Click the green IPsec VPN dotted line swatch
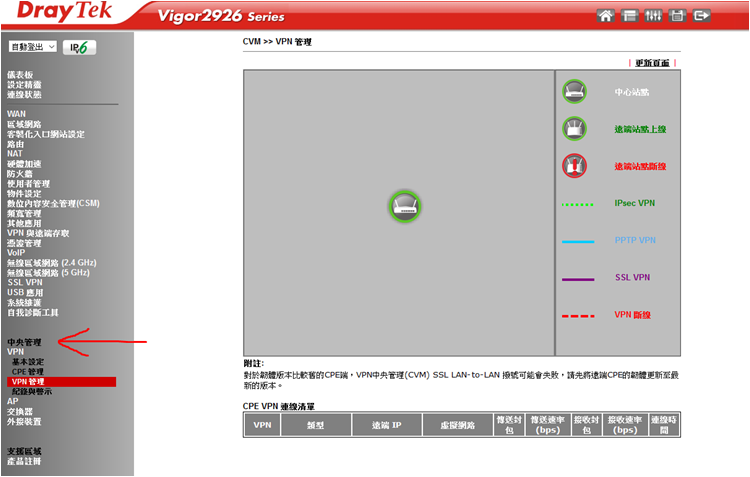Viewport: 750px width, 477px height. (578, 204)
